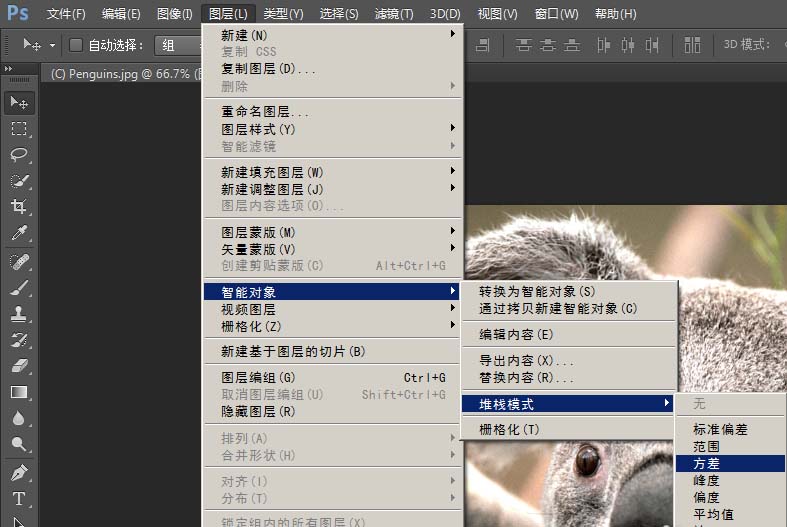The width and height of the screenshot is (787, 527).
Task: Choose 通过拷贝新建智能对象(C)
Action: (569, 308)
